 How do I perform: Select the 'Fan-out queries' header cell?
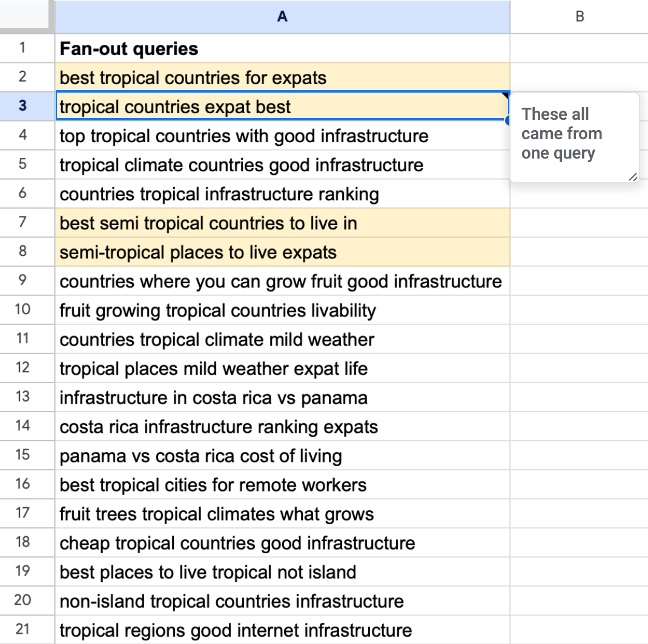click(x=282, y=48)
